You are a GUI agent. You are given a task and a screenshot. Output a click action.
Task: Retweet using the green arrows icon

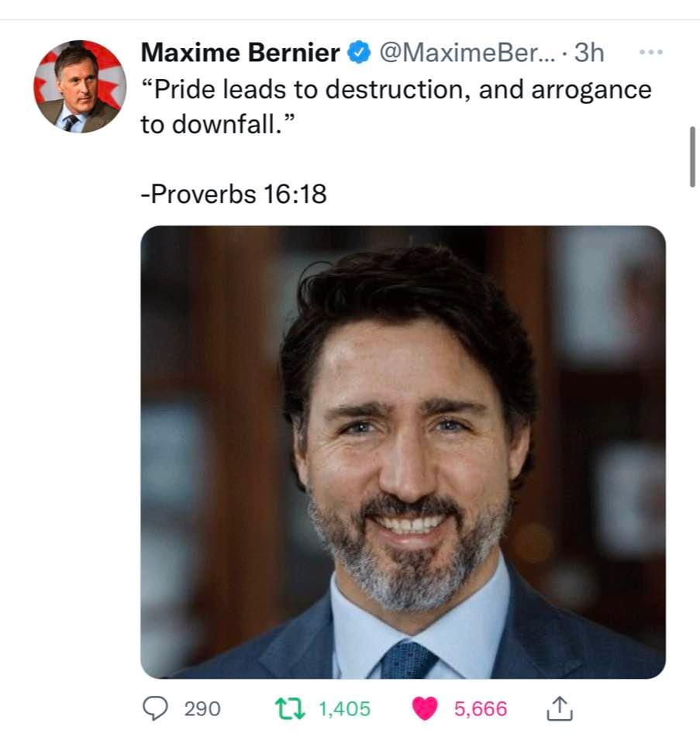click(x=292, y=708)
